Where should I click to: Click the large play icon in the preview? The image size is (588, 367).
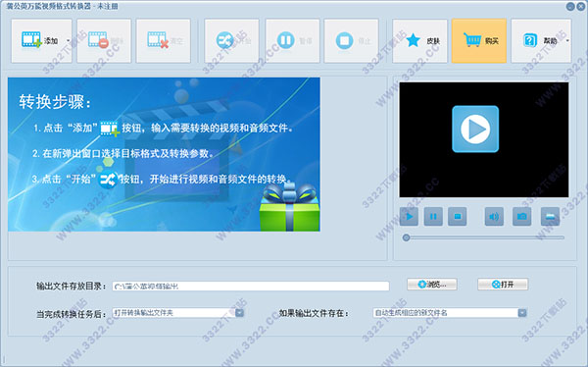[475, 129]
